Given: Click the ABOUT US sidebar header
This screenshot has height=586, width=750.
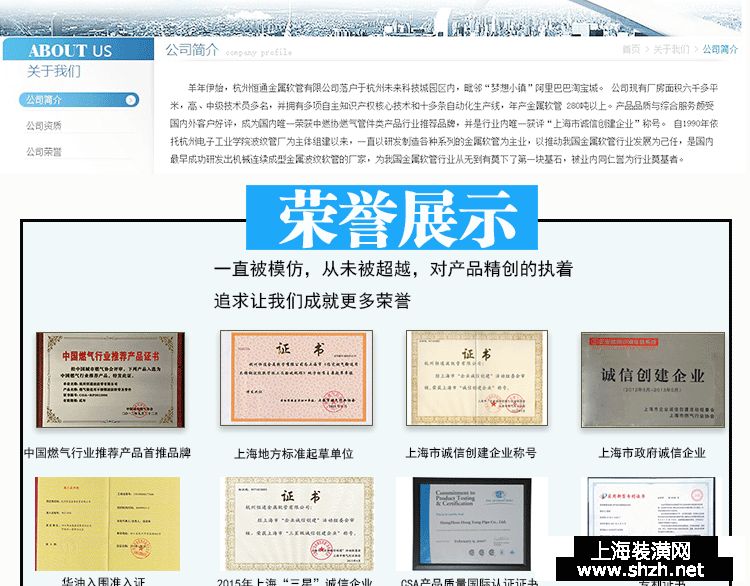Looking at the screenshot, I should 70,50.
